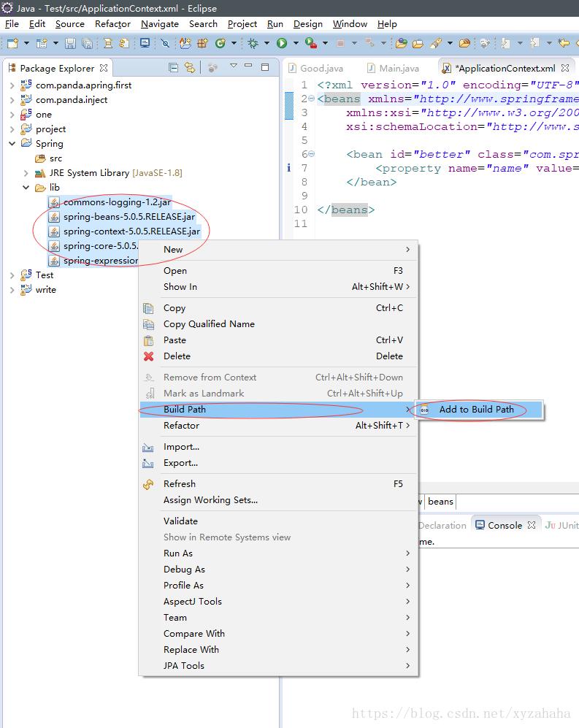Fold the bean element on line 6
This screenshot has height=728, width=579.
point(312,153)
